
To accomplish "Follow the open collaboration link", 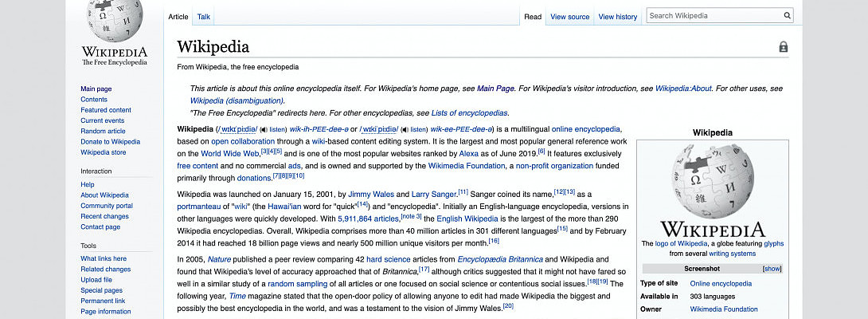I will [x=243, y=141].
